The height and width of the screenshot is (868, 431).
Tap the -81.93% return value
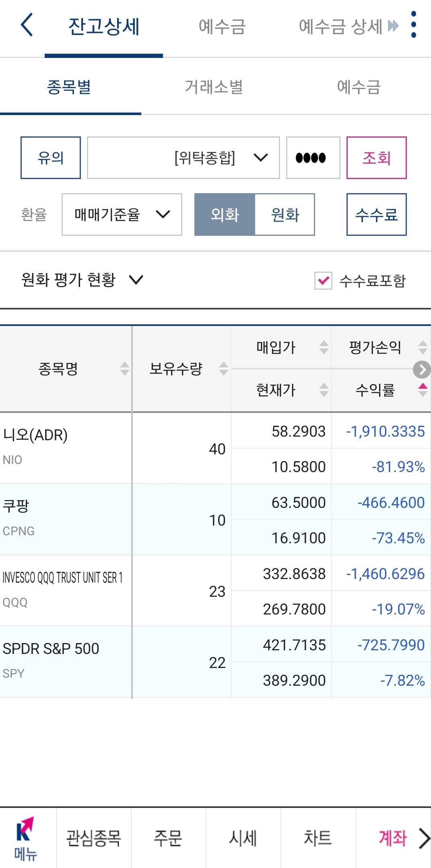(x=398, y=467)
